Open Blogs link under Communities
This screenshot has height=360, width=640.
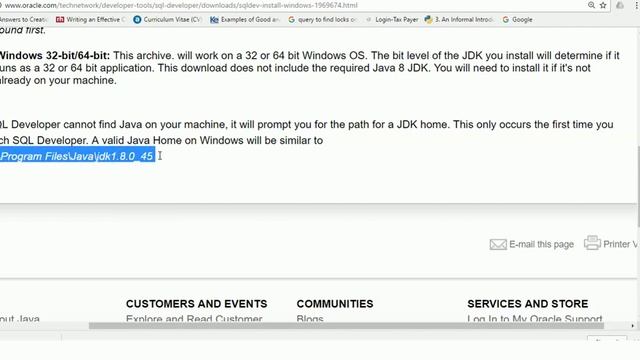pyautogui.click(x=310, y=318)
